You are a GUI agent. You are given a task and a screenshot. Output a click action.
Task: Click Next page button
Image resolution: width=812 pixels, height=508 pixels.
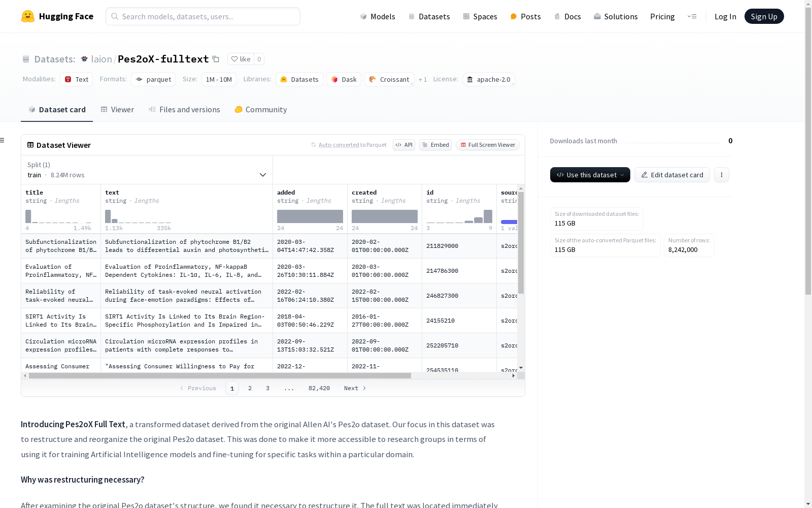(355, 388)
